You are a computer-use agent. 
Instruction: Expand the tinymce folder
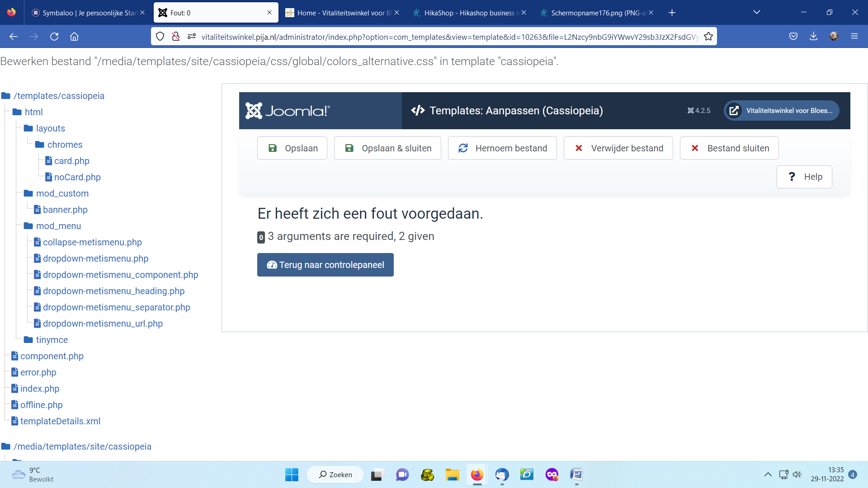52,340
